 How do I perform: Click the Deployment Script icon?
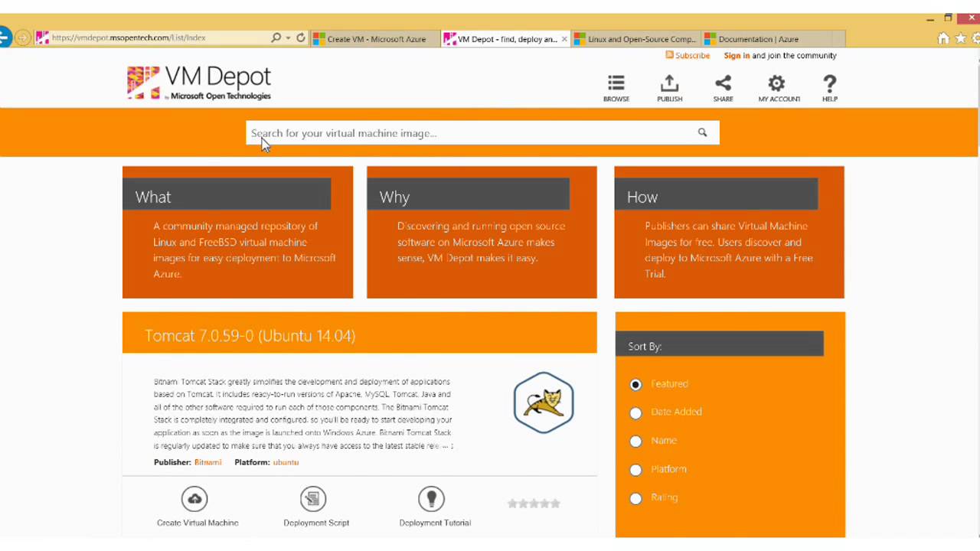click(312, 499)
